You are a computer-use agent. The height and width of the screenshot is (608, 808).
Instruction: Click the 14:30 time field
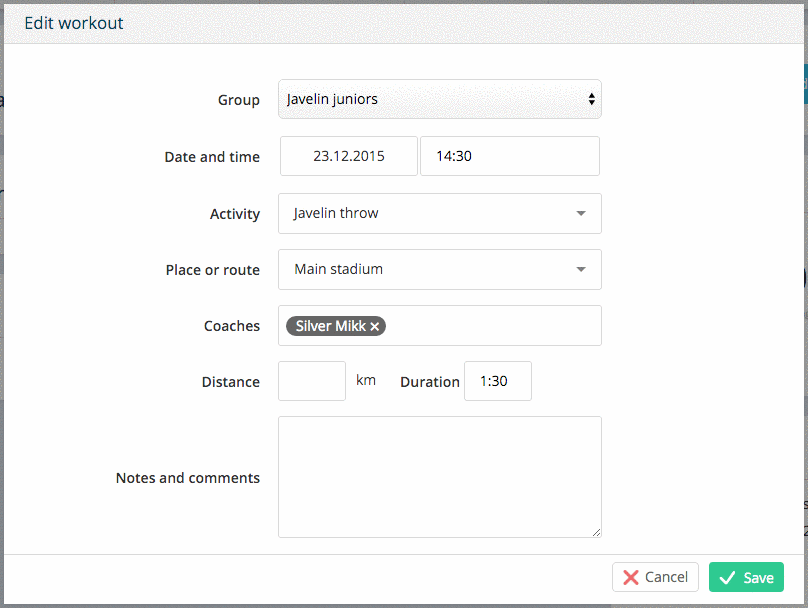pyautogui.click(x=510, y=156)
